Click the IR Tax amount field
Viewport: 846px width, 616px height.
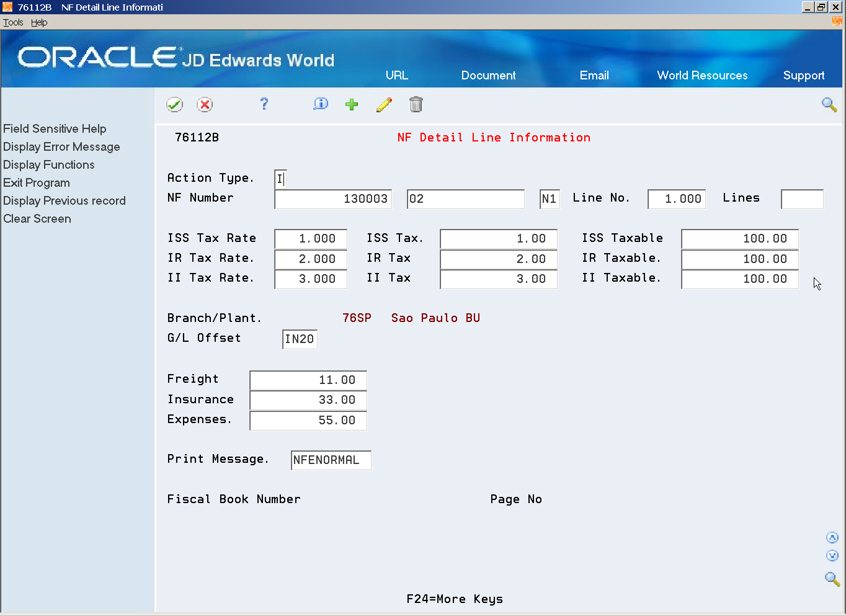tap(499, 259)
